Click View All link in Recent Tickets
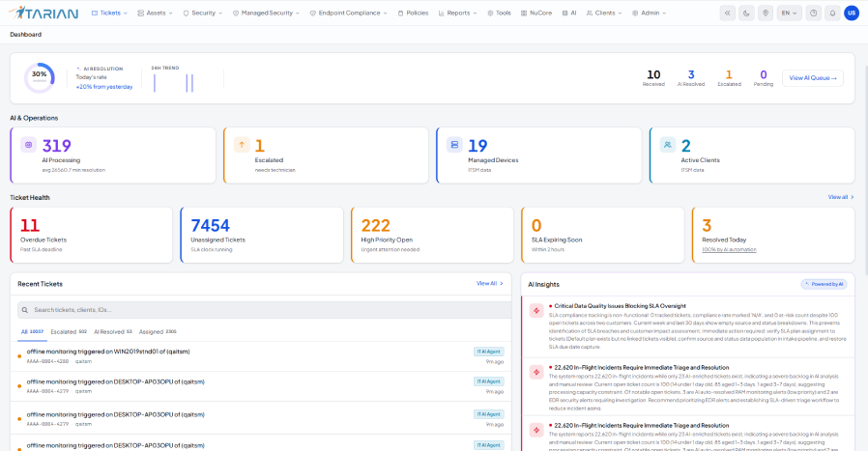868x451 pixels. coord(490,283)
